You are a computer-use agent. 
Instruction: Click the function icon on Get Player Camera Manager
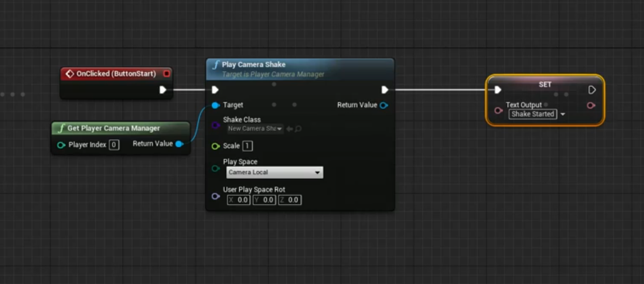61,128
